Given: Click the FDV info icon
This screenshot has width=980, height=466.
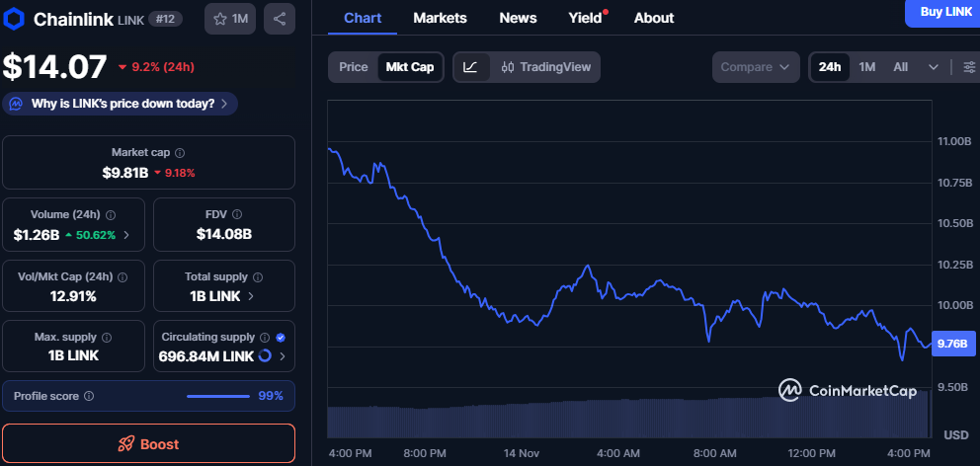Looking at the screenshot, I should point(237,214).
